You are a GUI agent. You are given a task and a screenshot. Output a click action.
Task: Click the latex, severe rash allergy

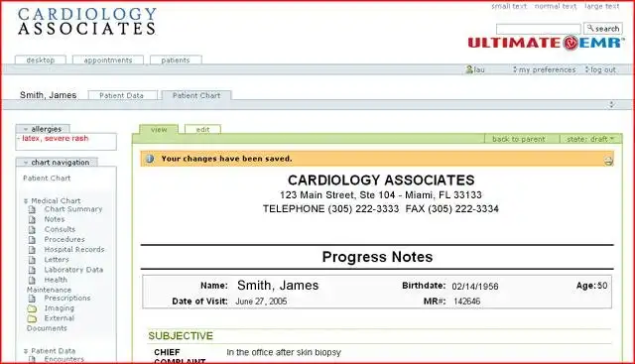[x=56, y=139]
